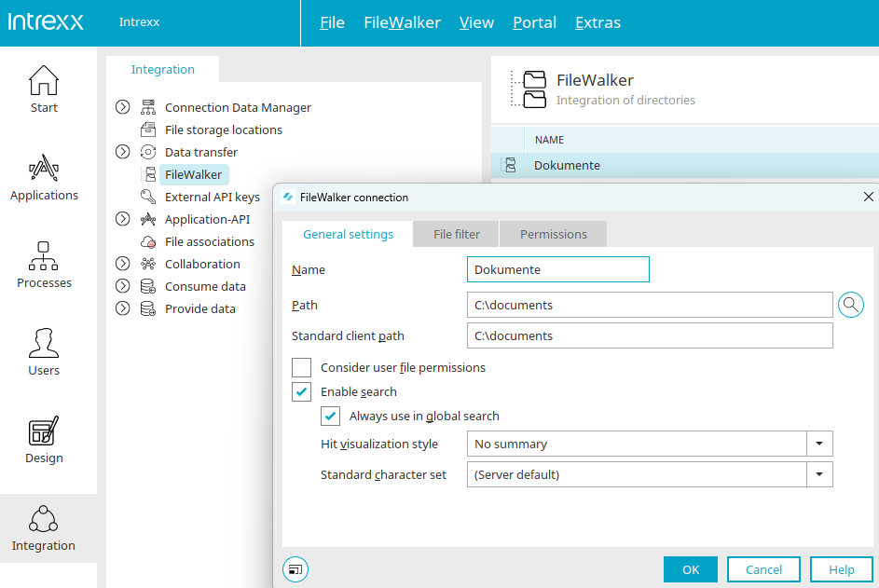Click the Provide data icon
This screenshot has height=588, width=879.
(148, 308)
